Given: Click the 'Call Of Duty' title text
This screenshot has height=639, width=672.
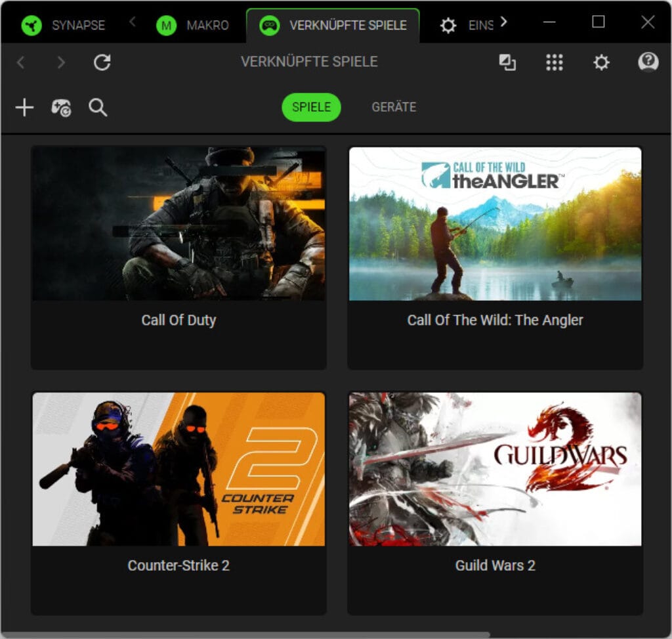Looking at the screenshot, I should point(178,320).
